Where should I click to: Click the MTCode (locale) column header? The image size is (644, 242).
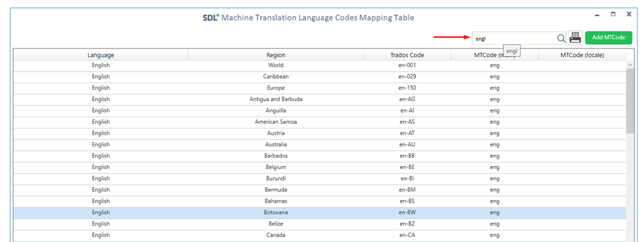click(x=582, y=55)
